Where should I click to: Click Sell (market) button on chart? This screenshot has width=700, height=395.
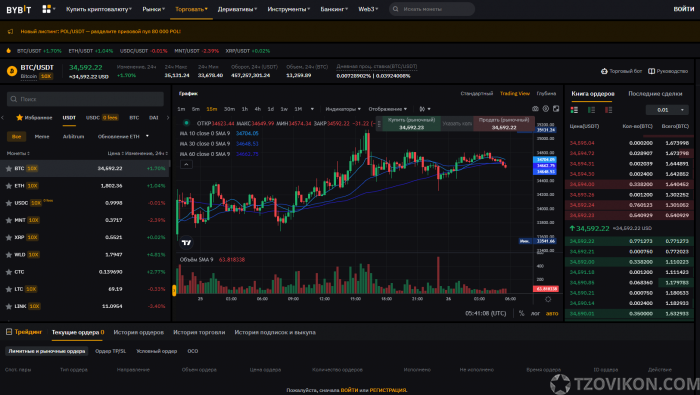click(504, 124)
